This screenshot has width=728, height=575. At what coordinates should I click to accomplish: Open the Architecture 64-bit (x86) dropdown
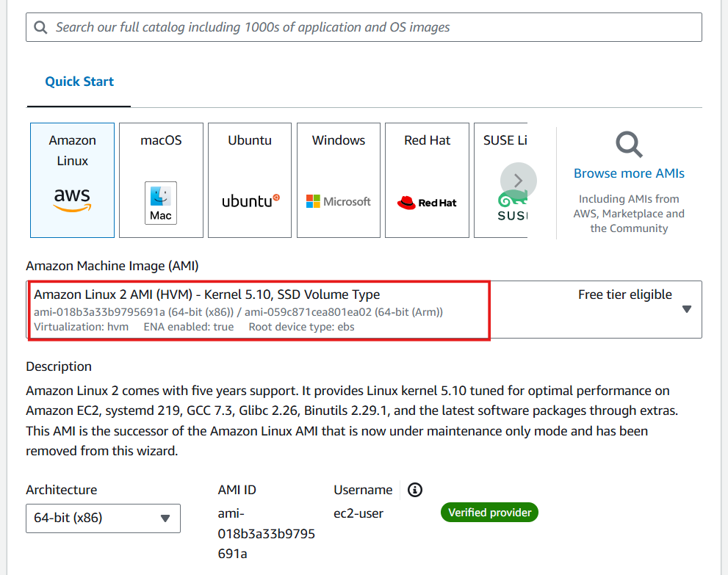103,518
